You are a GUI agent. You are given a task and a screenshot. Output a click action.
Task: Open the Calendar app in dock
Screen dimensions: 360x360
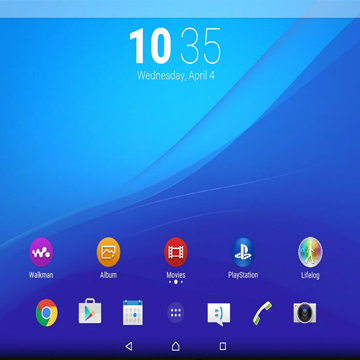point(133,312)
